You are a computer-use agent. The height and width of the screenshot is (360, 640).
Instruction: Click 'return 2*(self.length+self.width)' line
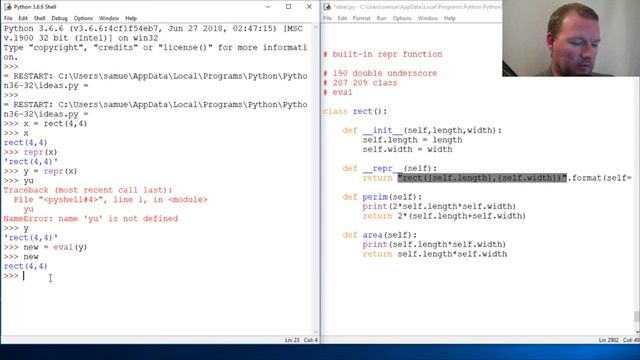tap(444, 216)
